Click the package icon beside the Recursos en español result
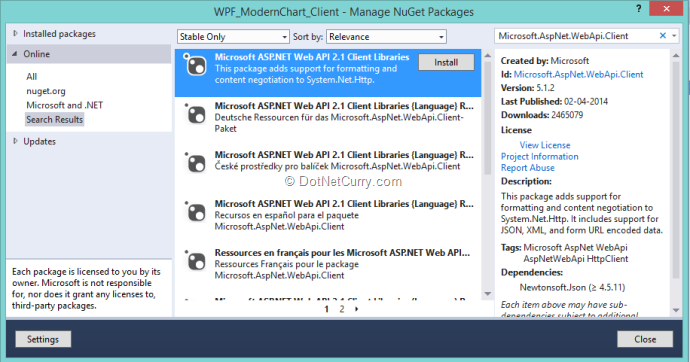 (x=195, y=212)
